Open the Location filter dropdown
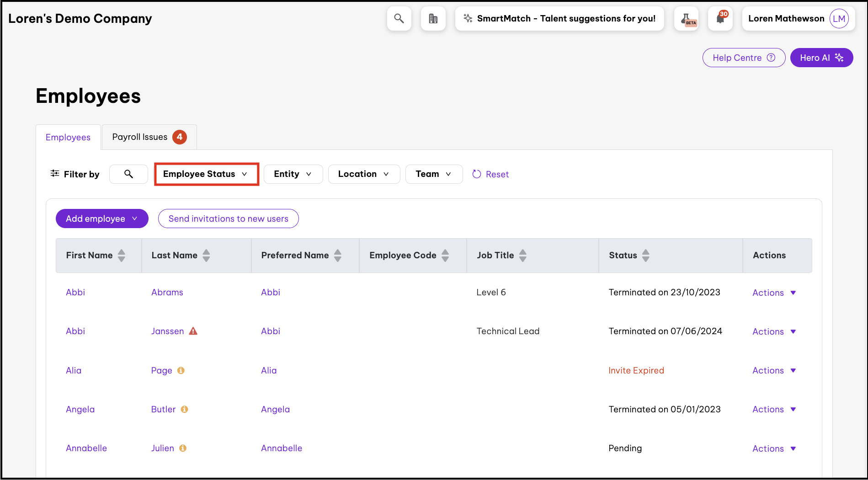The width and height of the screenshot is (868, 480). pyautogui.click(x=363, y=174)
